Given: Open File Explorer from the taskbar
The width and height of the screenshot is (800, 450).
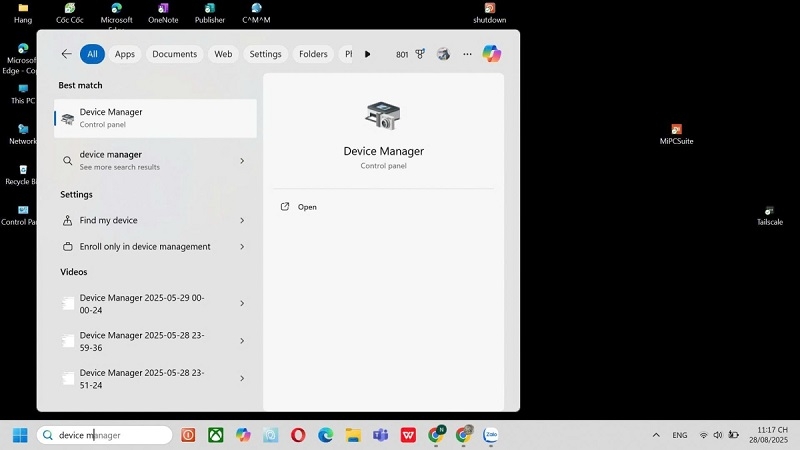Looking at the screenshot, I should 353,435.
